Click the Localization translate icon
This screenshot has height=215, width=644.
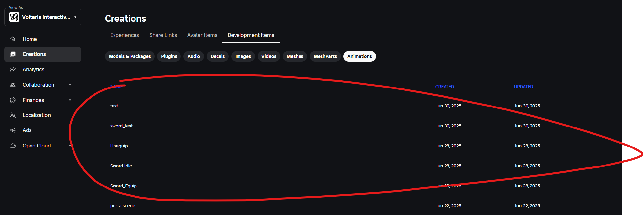[x=13, y=115]
